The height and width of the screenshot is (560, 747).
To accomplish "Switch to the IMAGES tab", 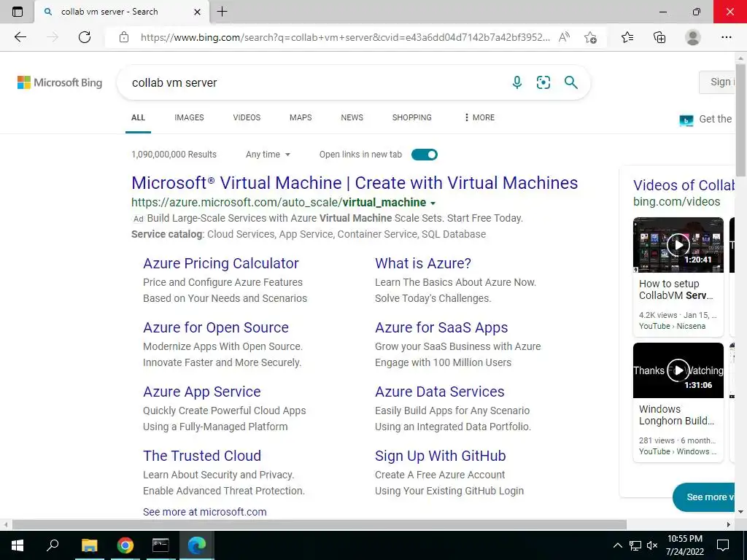I will pyautogui.click(x=189, y=117).
